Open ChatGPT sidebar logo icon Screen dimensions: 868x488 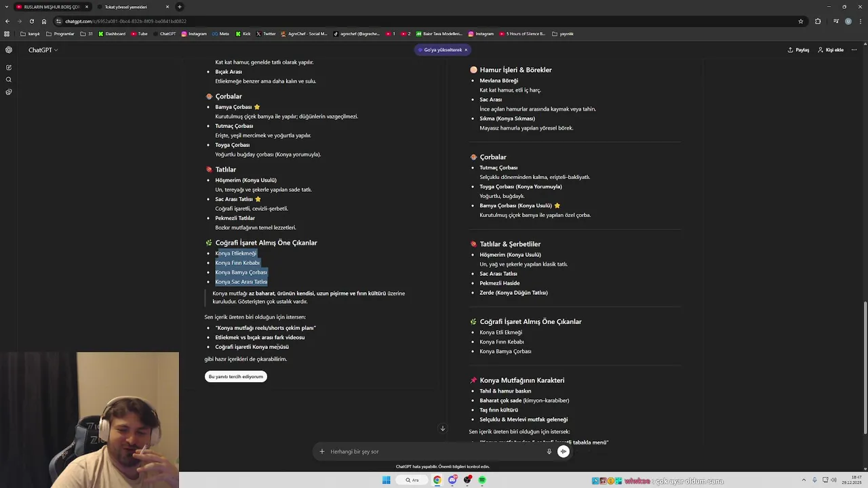(x=8, y=49)
